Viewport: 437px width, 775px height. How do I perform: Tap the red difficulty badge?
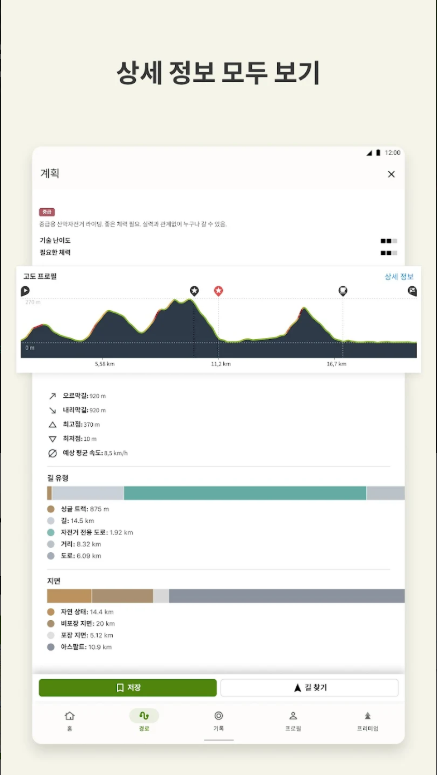pyautogui.click(x=47, y=212)
